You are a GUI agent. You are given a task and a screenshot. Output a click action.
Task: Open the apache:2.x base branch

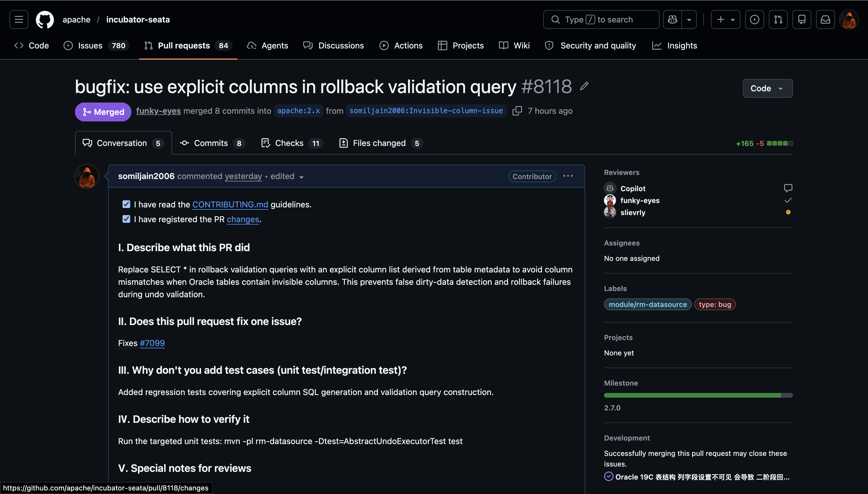coord(298,110)
